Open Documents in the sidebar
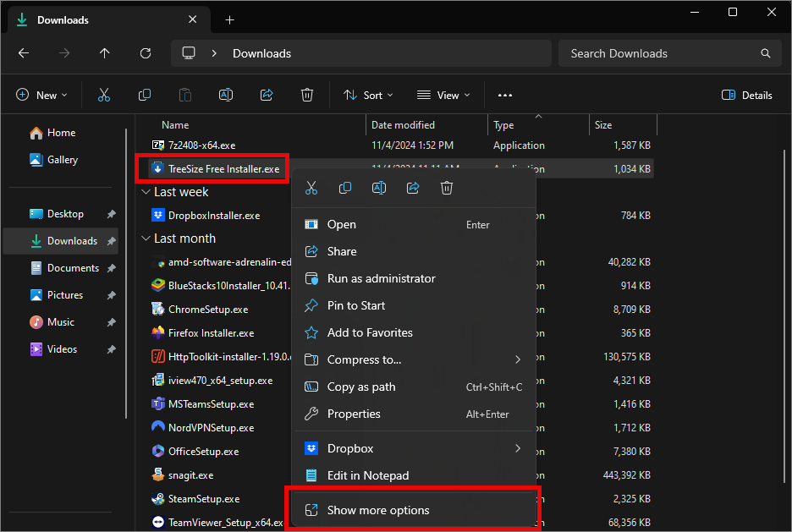The height and width of the screenshot is (532, 792). pyautogui.click(x=61, y=267)
